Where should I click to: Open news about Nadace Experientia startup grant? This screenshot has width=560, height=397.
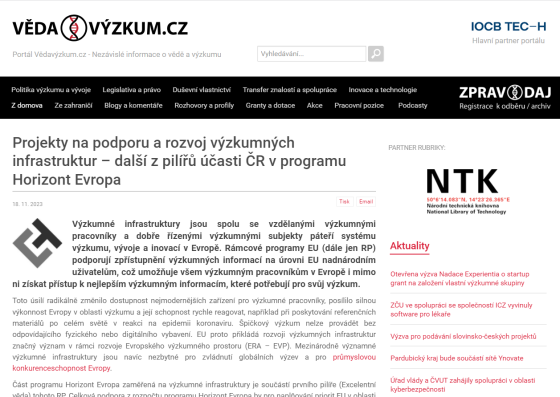pyautogui.click(x=460, y=278)
